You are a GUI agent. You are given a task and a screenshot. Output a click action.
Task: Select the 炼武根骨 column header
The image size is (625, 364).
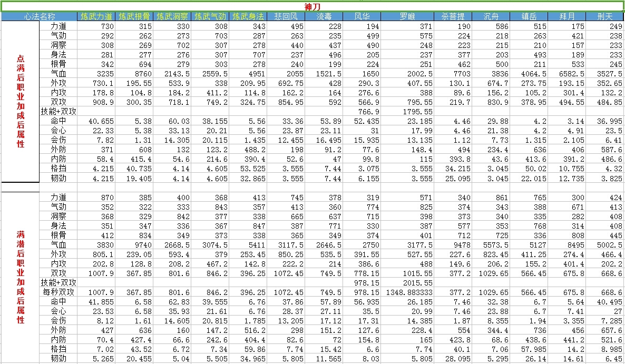click(134, 16)
